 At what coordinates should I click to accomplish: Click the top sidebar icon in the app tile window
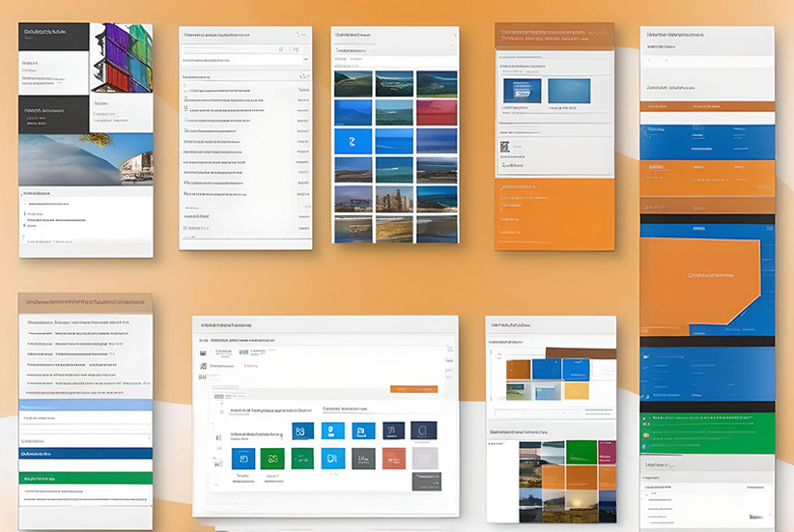203,353
